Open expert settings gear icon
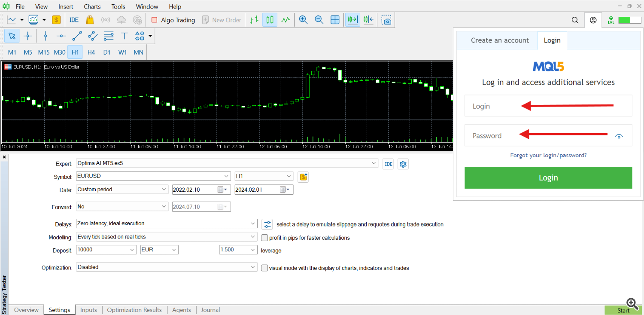 pos(403,164)
